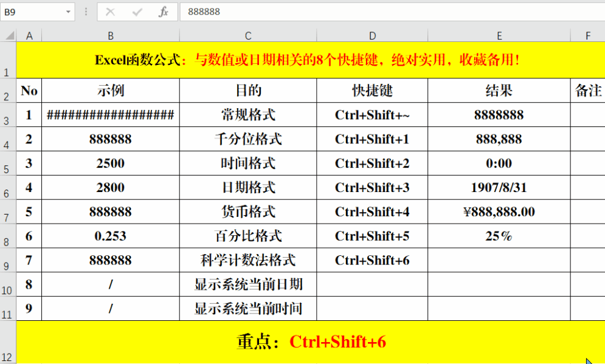This screenshot has height=364, width=605.
Task: Select row 5 header
Action: coord(8,163)
